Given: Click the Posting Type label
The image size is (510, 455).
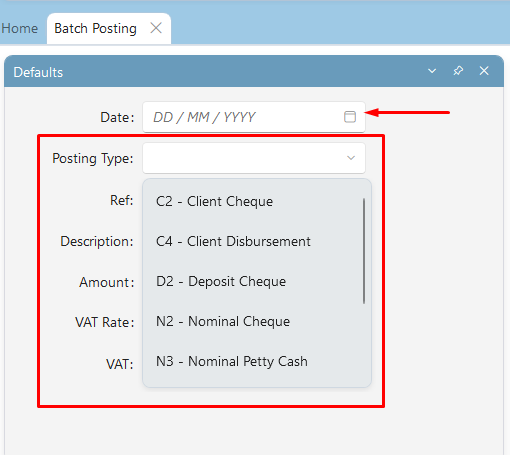Looking at the screenshot, I should pos(93,158).
